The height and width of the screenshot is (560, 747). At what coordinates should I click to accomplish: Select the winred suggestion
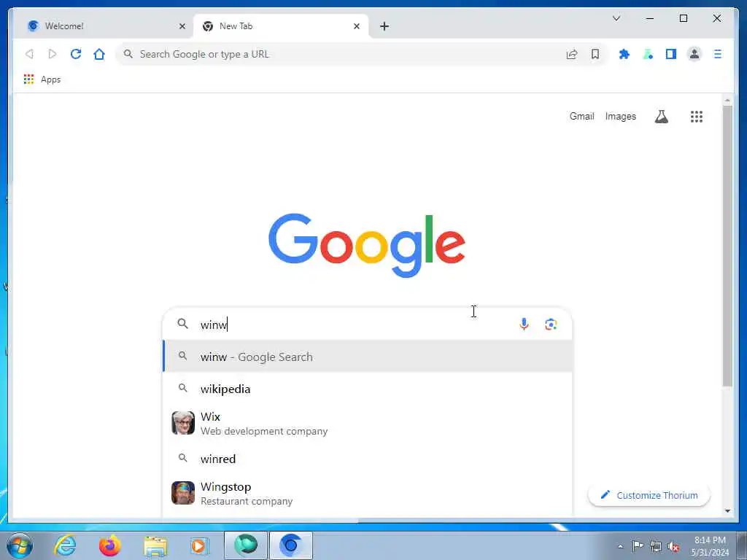368,459
